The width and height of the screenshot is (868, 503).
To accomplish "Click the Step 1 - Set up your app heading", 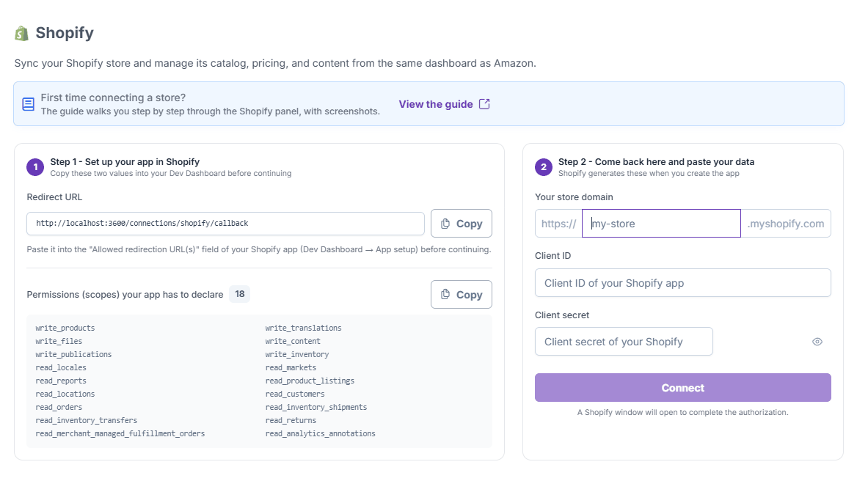I will click(125, 161).
